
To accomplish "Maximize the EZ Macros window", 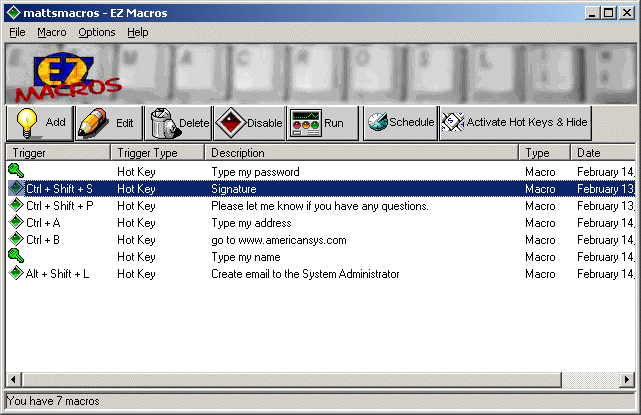I will click(608, 13).
